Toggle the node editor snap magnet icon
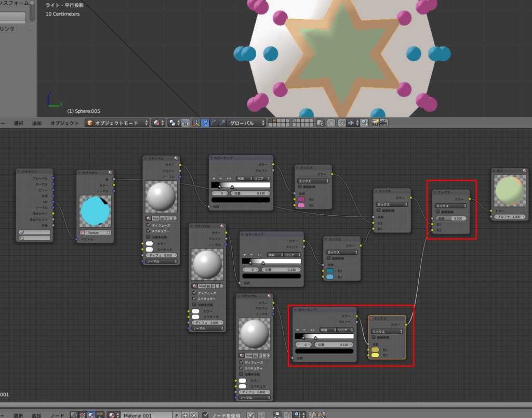 288,415
